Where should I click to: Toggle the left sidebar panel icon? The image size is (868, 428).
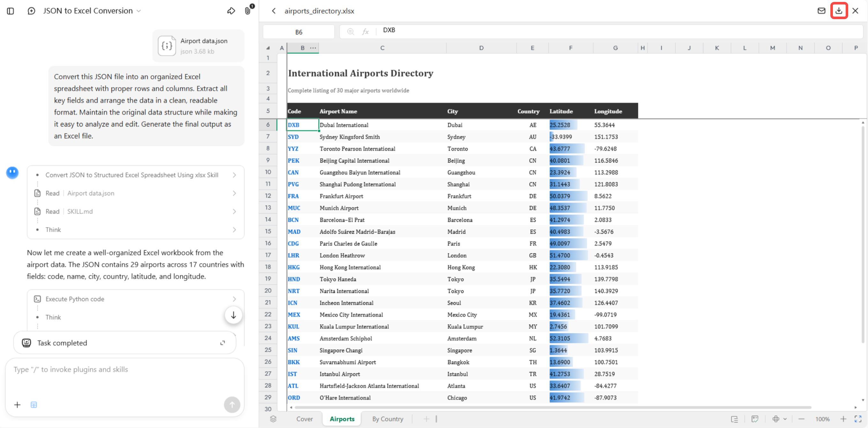[x=11, y=11]
